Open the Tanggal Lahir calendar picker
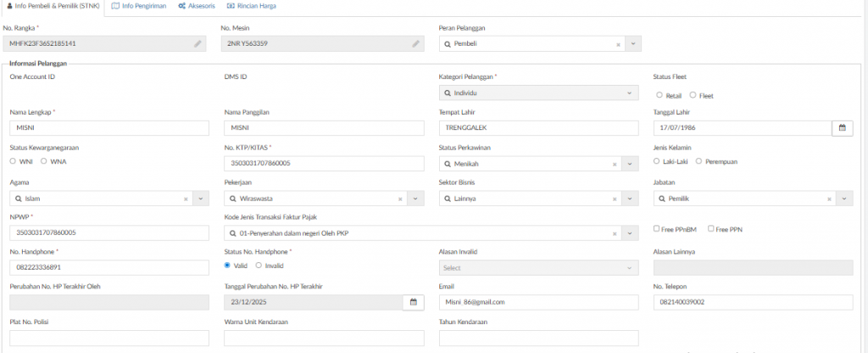 tap(843, 128)
